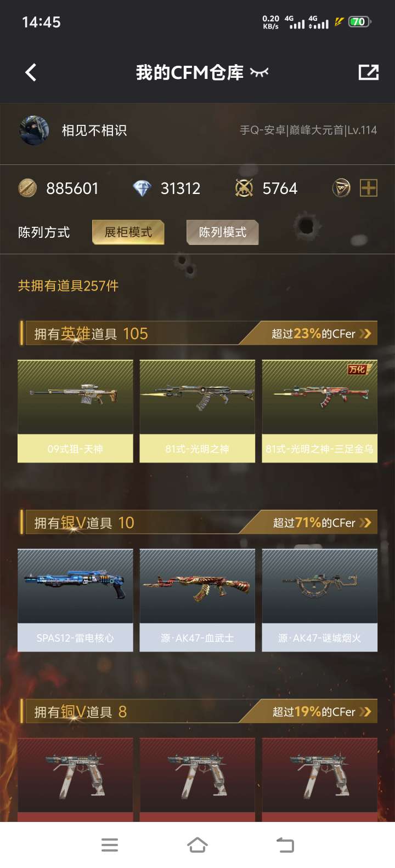Viewport: 395px width, 868px height.
Task: Select the 81式-光明之神-三足金乌 weapon card
Action: pos(320,411)
